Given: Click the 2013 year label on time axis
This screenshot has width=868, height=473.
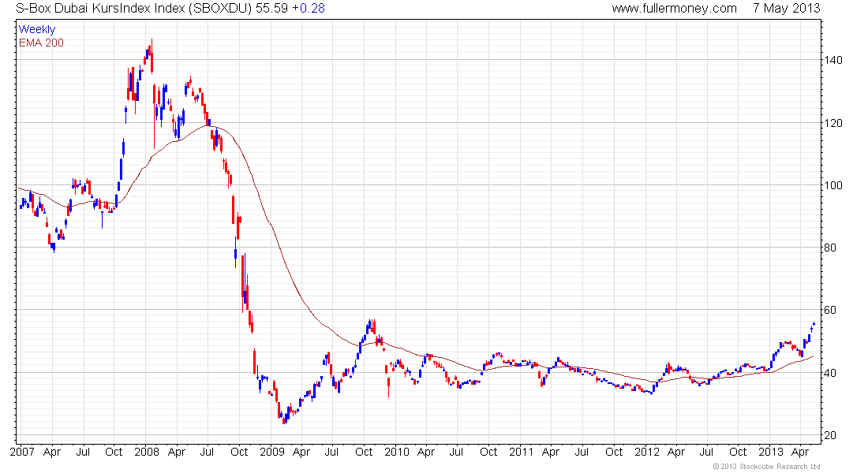Looking at the screenshot, I should pos(771,452).
